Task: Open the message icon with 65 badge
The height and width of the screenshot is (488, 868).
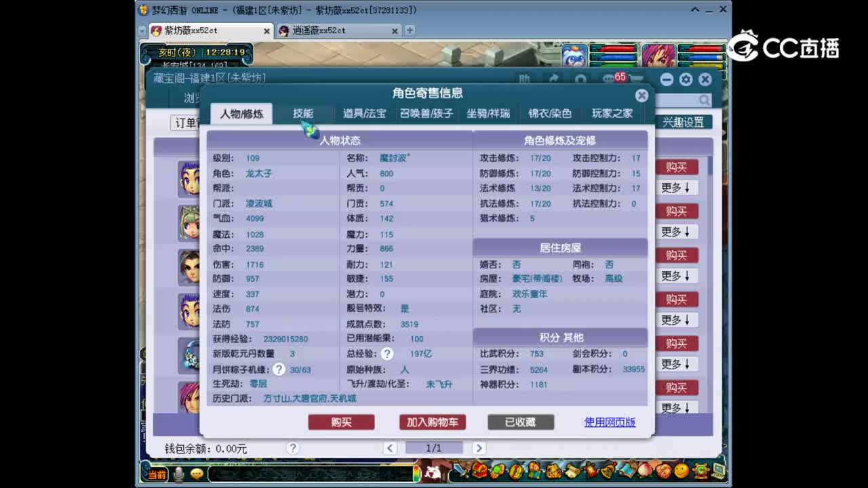Action: coord(612,79)
